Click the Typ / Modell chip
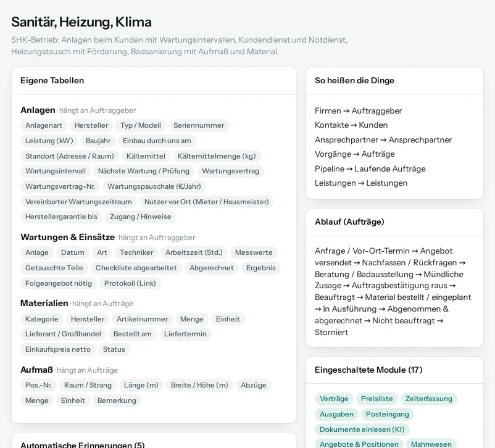 (141, 125)
